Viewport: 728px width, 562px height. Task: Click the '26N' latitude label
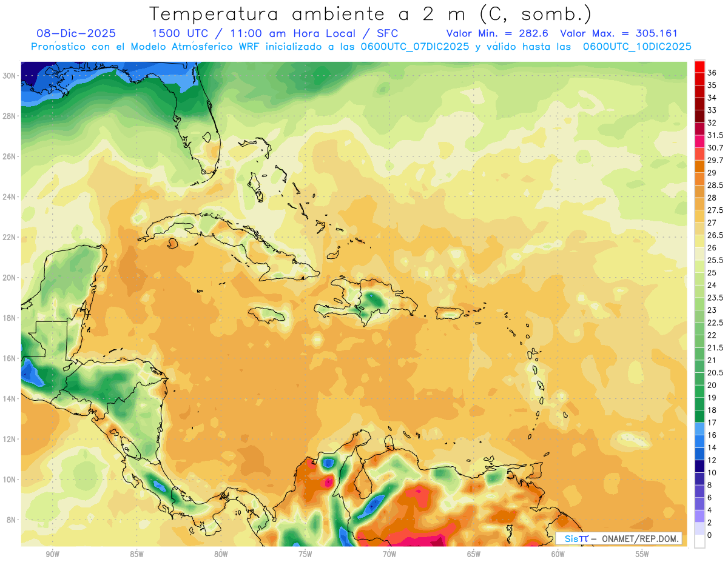pos(10,156)
